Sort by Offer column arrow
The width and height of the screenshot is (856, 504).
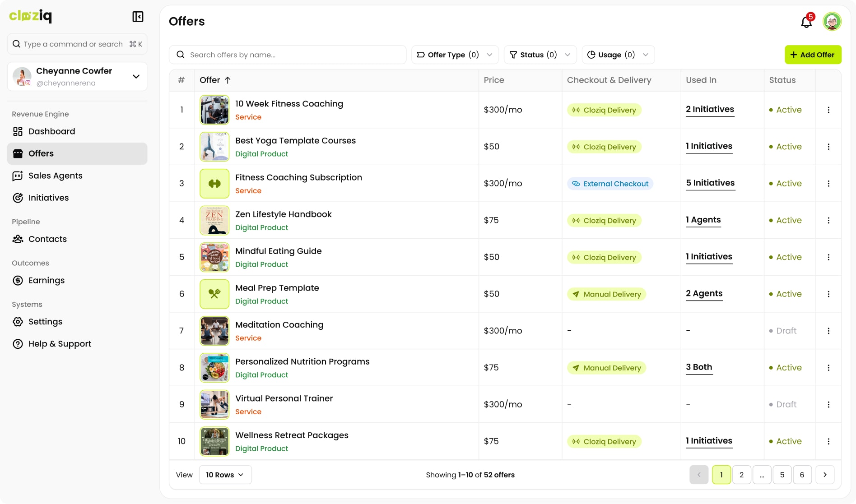click(x=228, y=80)
